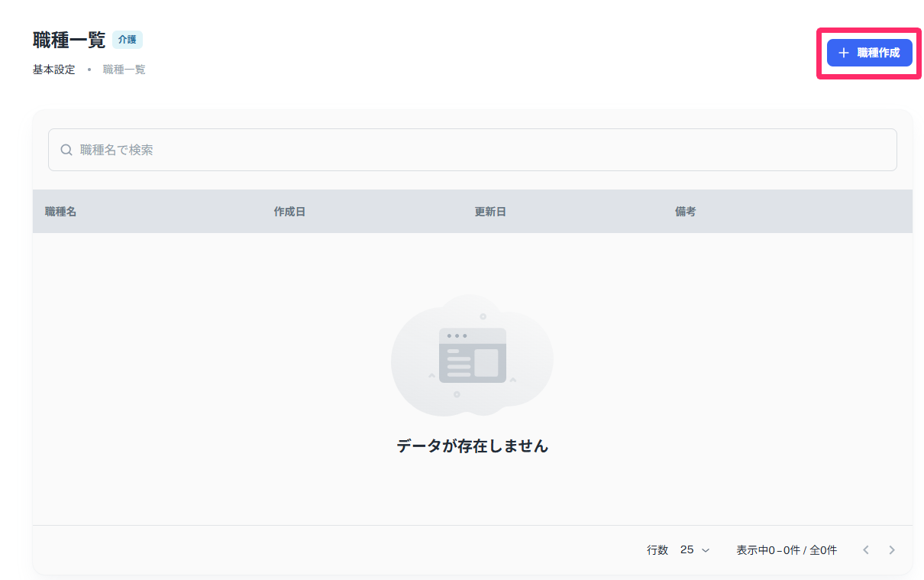Click the magnifier search icon

click(66, 150)
